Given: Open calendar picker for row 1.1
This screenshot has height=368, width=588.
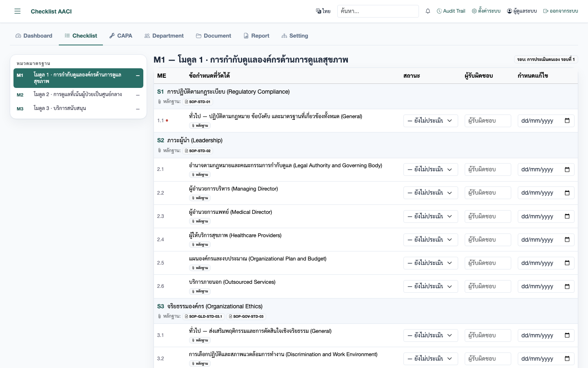Looking at the screenshot, I should click(x=567, y=121).
